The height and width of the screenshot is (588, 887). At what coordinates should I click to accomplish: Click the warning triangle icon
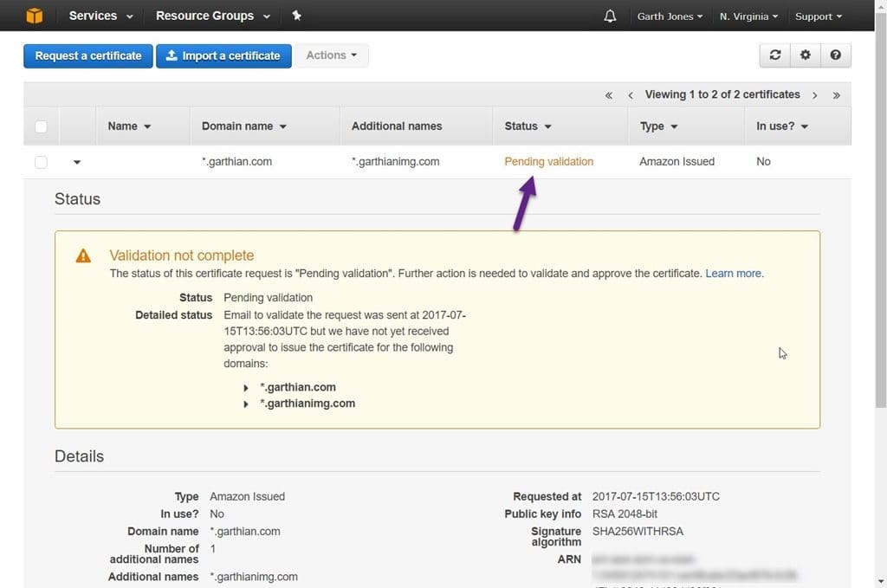click(x=83, y=256)
